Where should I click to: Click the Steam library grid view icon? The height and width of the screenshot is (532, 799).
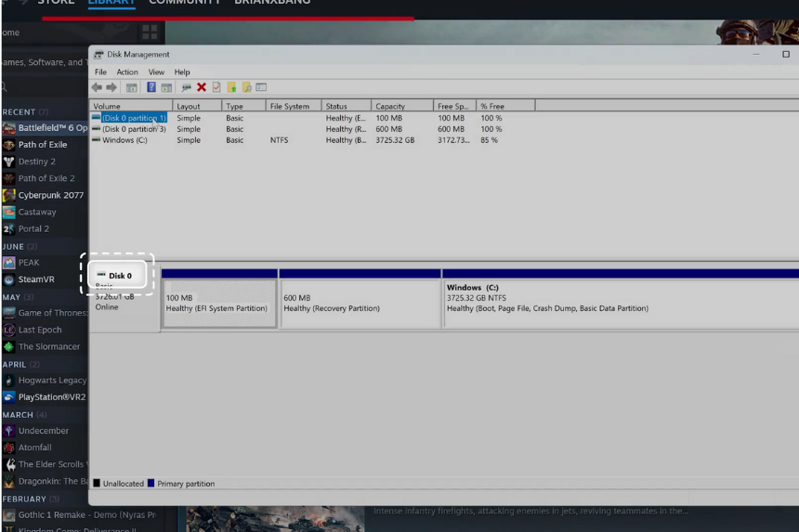coord(150,32)
